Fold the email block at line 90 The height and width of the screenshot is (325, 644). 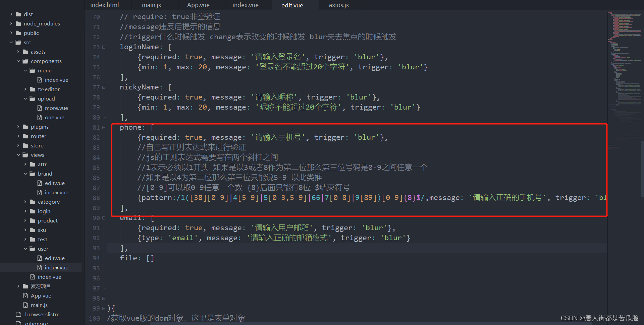coord(104,218)
